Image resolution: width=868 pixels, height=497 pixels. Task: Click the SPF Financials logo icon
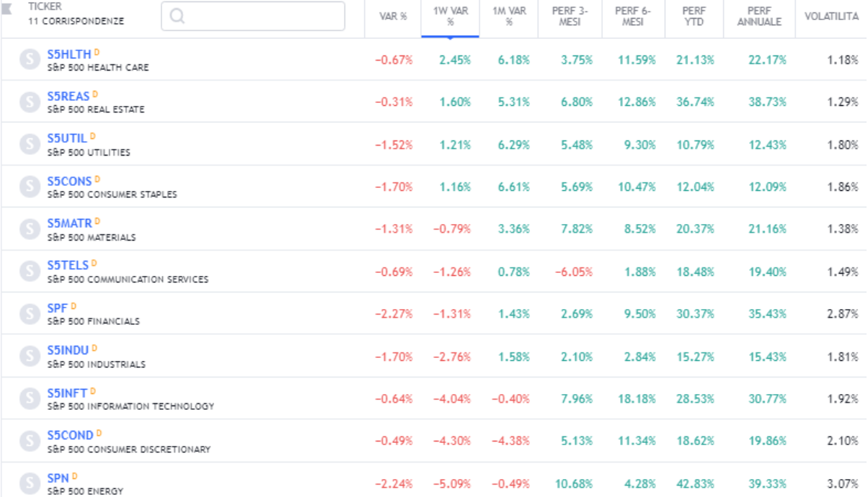30,314
